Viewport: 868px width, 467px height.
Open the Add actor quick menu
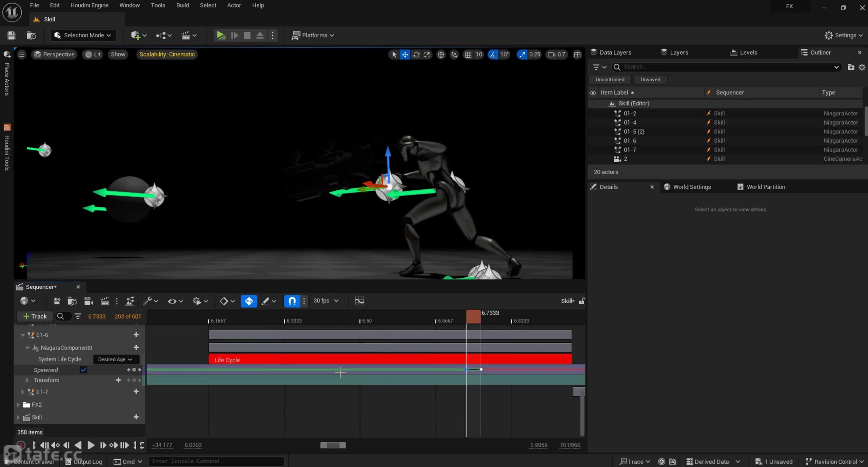pyautogui.click(x=139, y=35)
